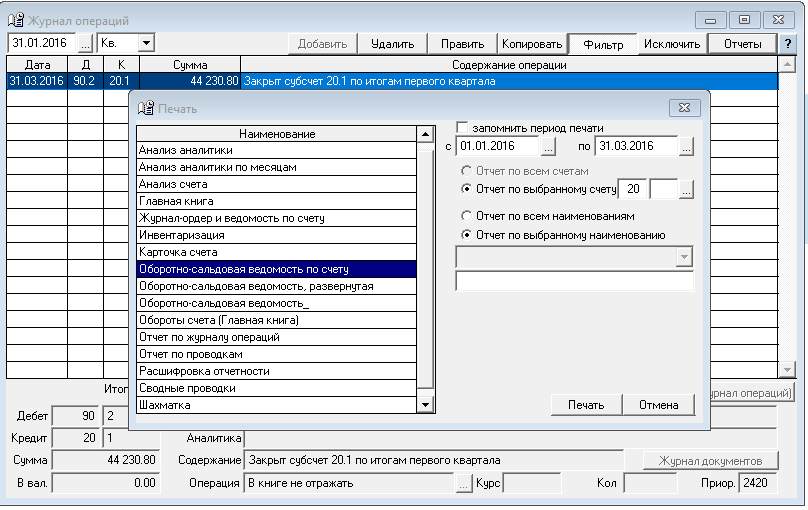Select 'Шахматка' report
808x510 pixels.
click(276, 405)
